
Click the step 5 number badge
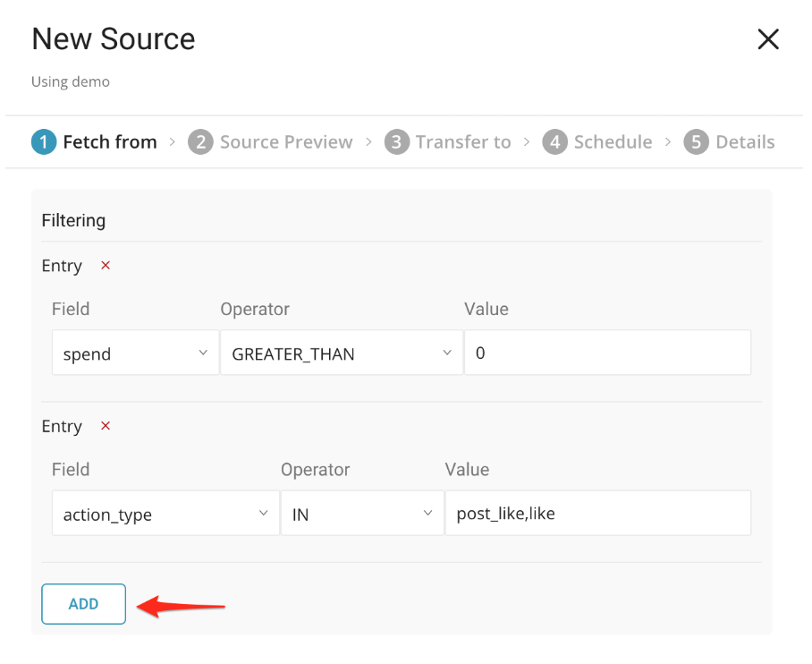pyautogui.click(x=696, y=142)
